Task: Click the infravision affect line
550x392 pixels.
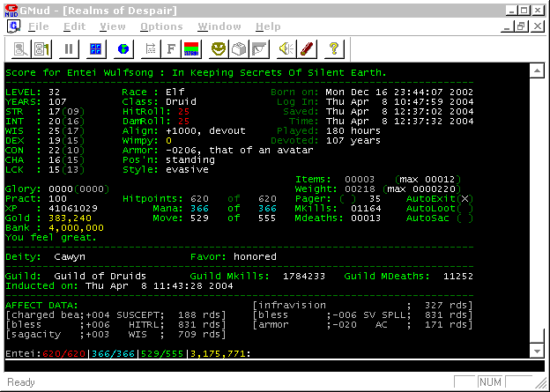Action: pos(362,305)
